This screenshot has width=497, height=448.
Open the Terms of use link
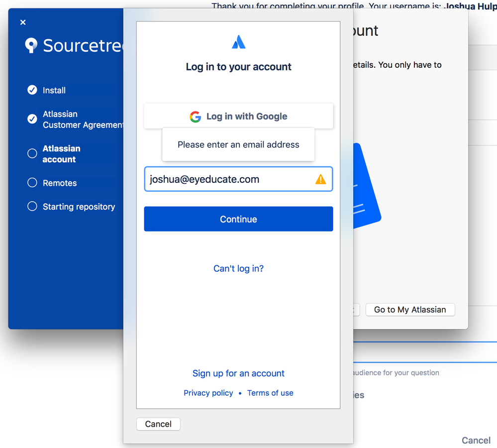(x=270, y=393)
